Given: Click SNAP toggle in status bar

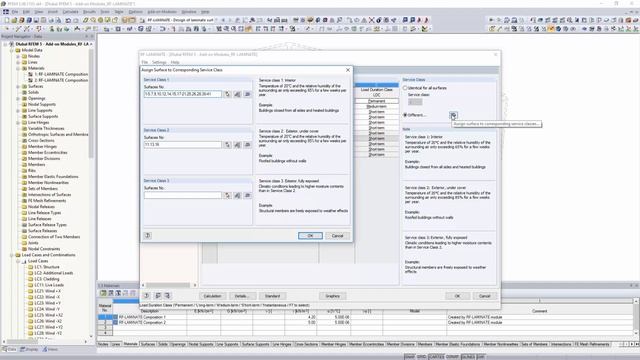Looking at the screenshot, I should (x=409, y=357).
